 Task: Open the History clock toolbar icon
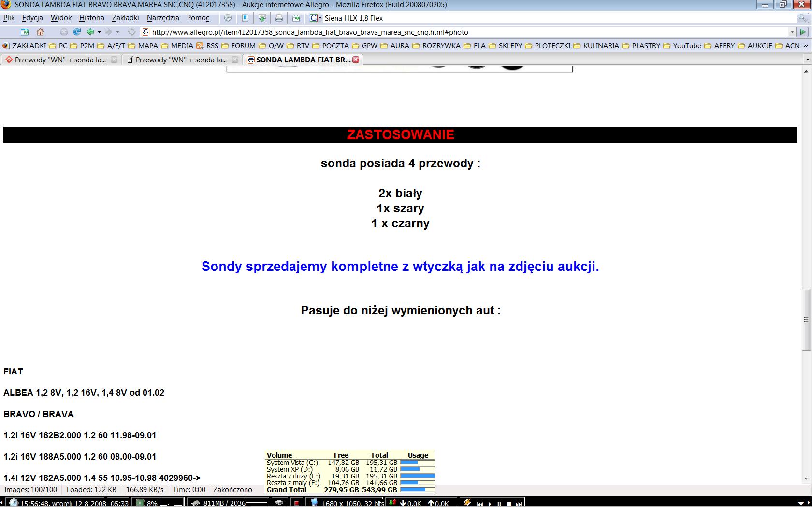(227, 18)
